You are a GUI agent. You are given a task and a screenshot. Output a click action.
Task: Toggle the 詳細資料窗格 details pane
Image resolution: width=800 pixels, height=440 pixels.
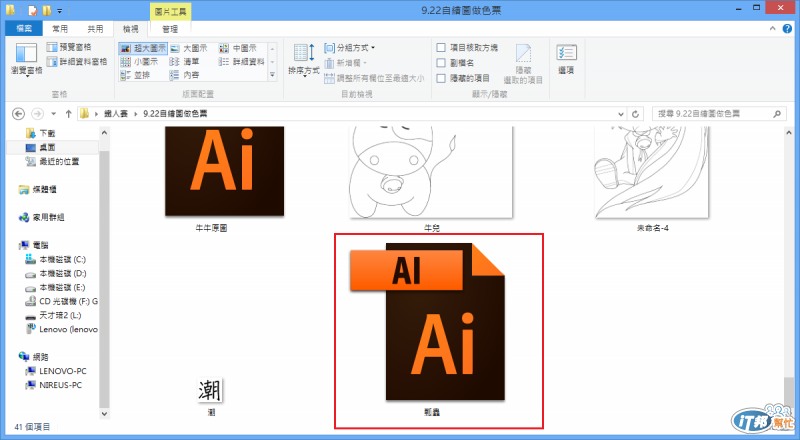[x=77, y=62]
